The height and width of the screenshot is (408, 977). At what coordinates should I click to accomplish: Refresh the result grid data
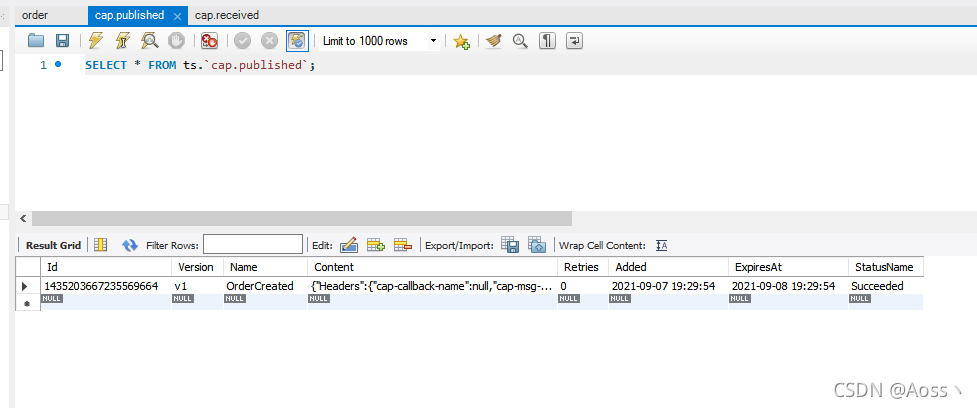click(130, 245)
